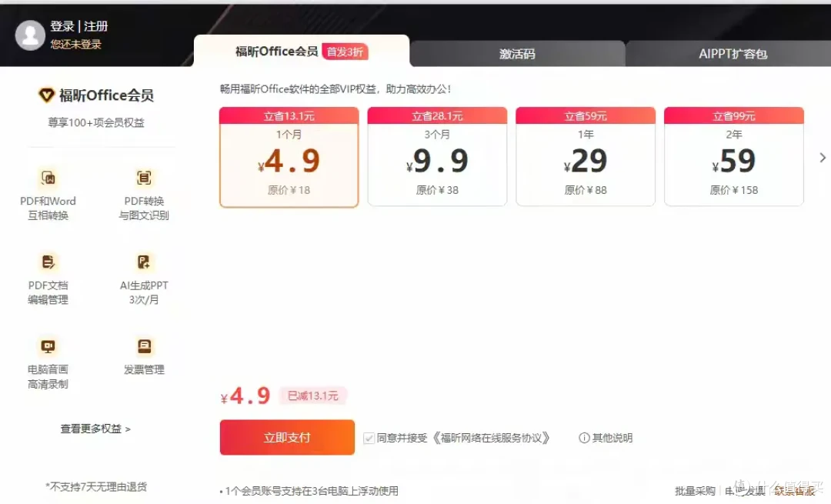Click the 立即支付 button
The height and width of the screenshot is (504, 831).
coord(287,438)
